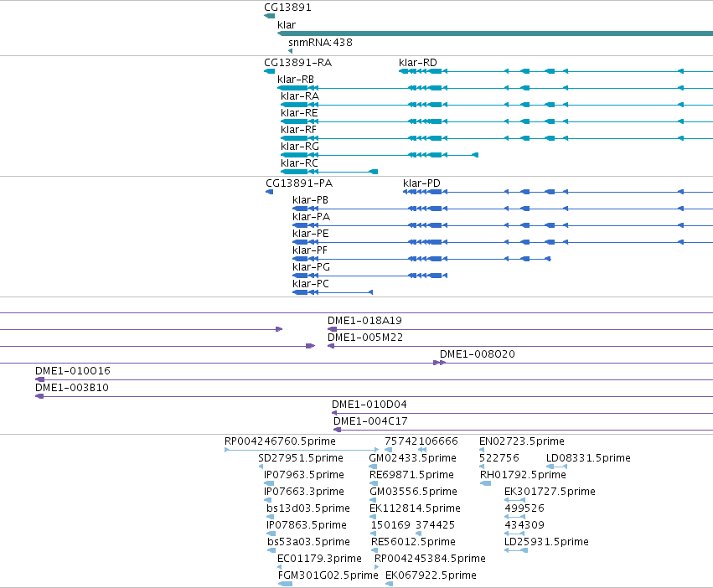Click the klar-PC protein label

point(311,284)
